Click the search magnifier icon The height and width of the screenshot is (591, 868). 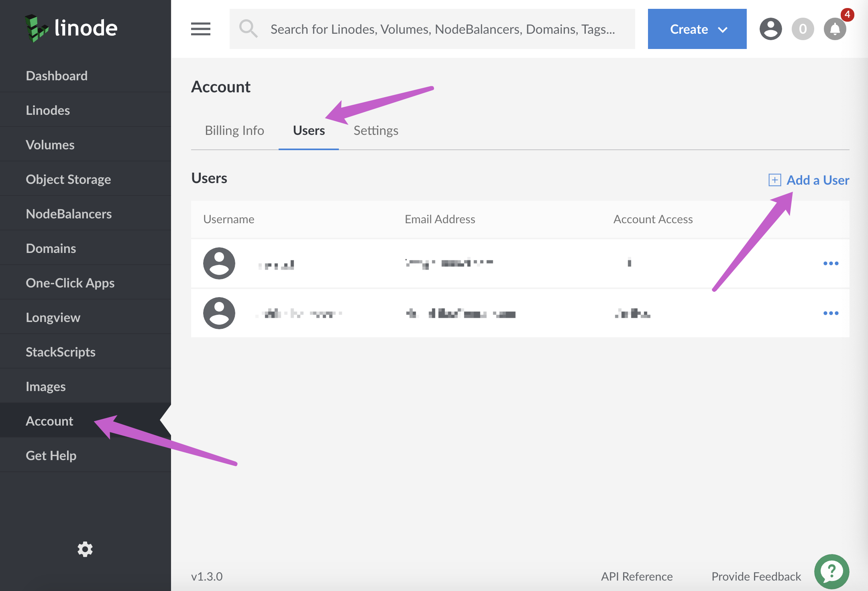pos(248,29)
